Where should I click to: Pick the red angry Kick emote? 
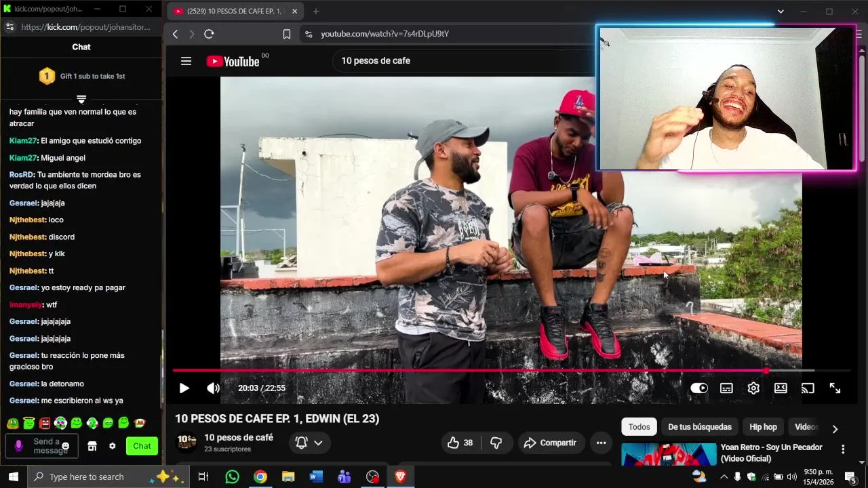(45, 424)
